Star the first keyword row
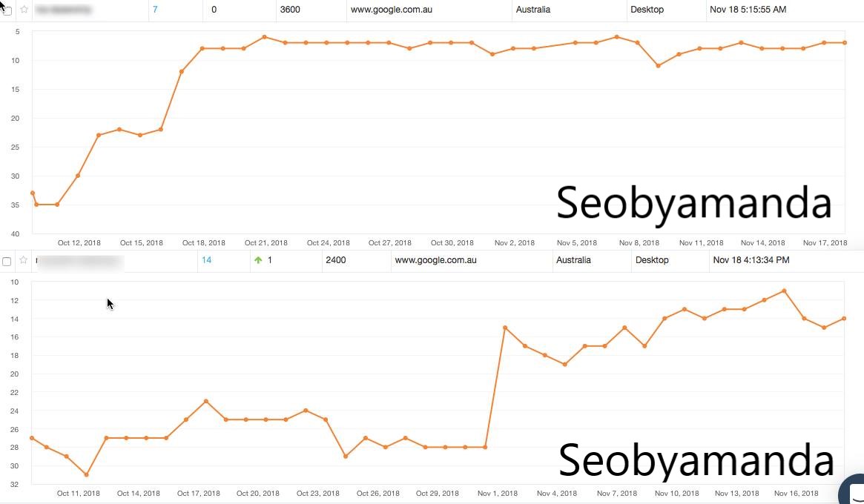Image resolution: width=864 pixels, height=504 pixels. click(x=24, y=10)
